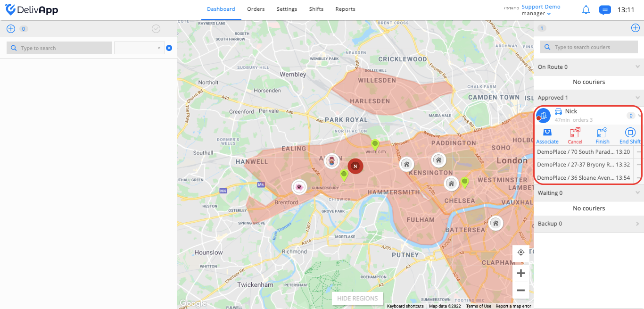The height and width of the screenshot is (309, 644).
Task: Zoom in the map with plus button
Action: 521,273
